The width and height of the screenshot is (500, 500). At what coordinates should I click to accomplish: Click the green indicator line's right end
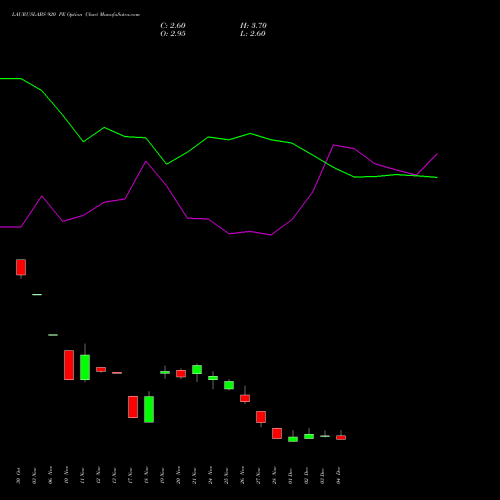pyautogui.click(x=437, y=177)
